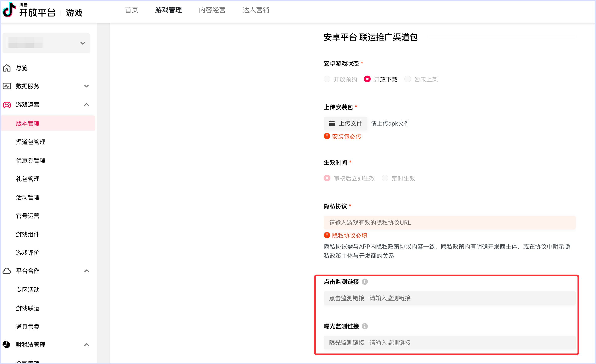This screenshot has width=596, height=364.
Task: Click the 游戏运营 gamepad icon
Action: click(7, 105)
